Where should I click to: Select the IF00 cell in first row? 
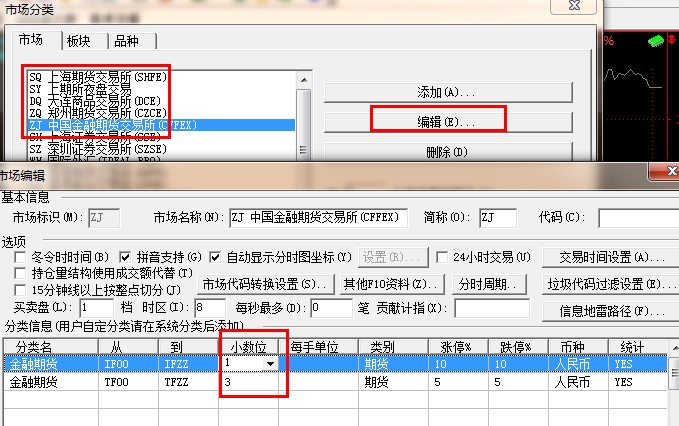click(128, 364)
